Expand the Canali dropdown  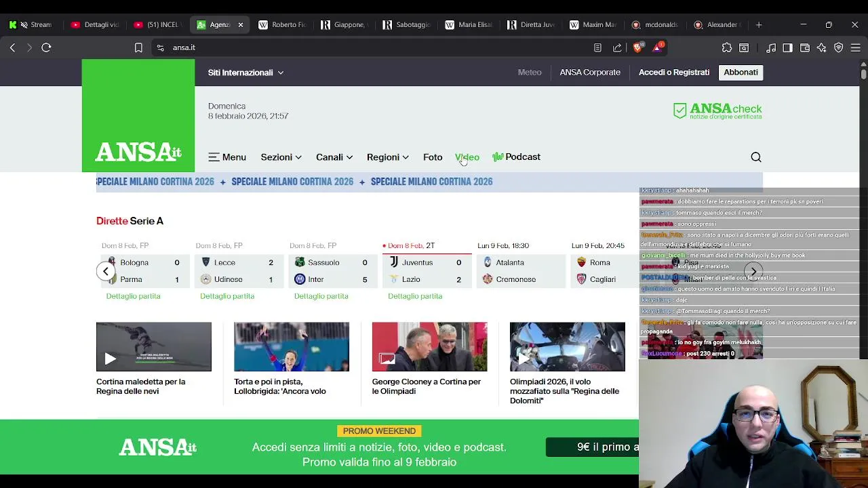tap(334, 157)
